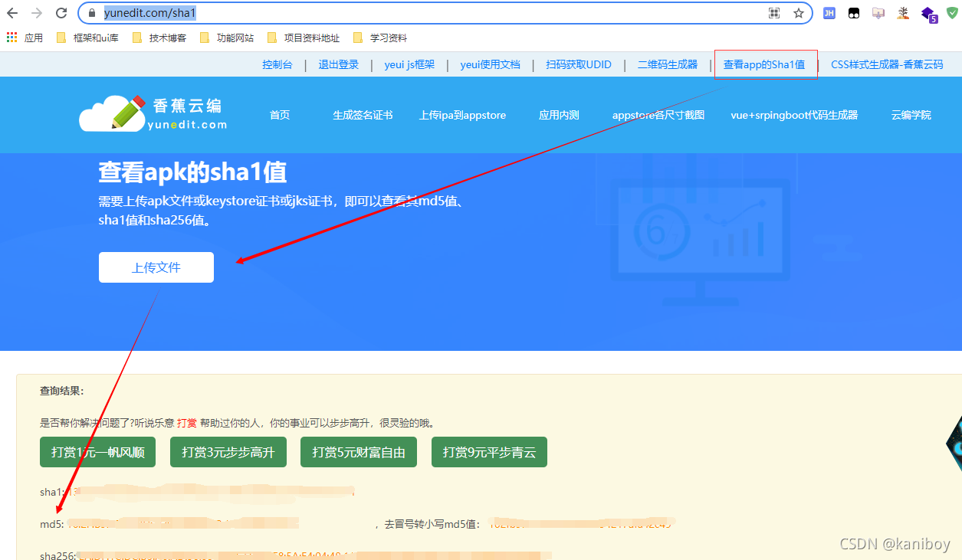
Task: Click the 上传文件 upload button
Action: [156, 267]
